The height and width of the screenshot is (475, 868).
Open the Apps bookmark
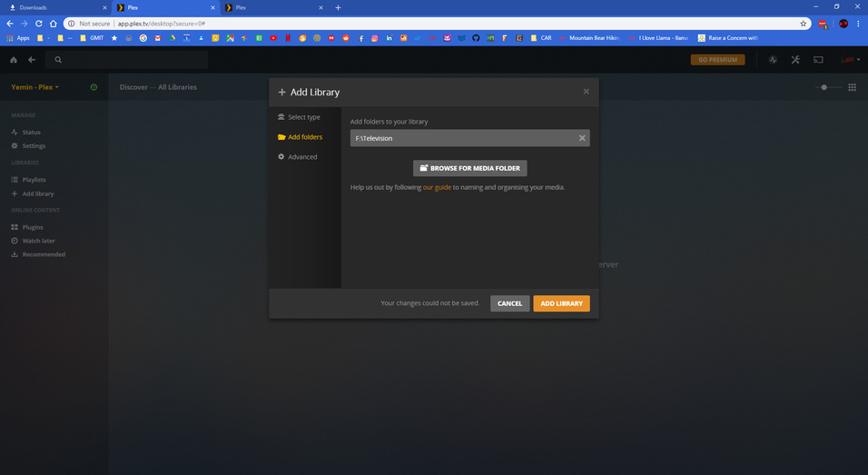coord(18,38)
